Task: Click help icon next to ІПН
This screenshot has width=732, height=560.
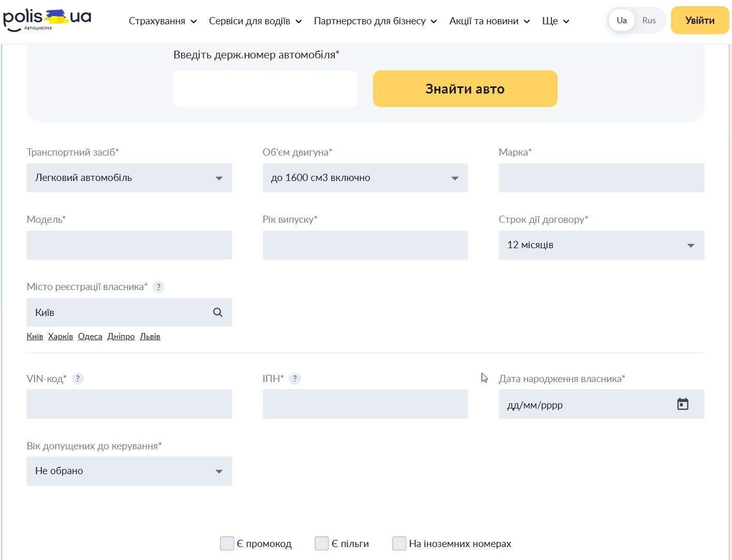Action: (x=295, y=379)
